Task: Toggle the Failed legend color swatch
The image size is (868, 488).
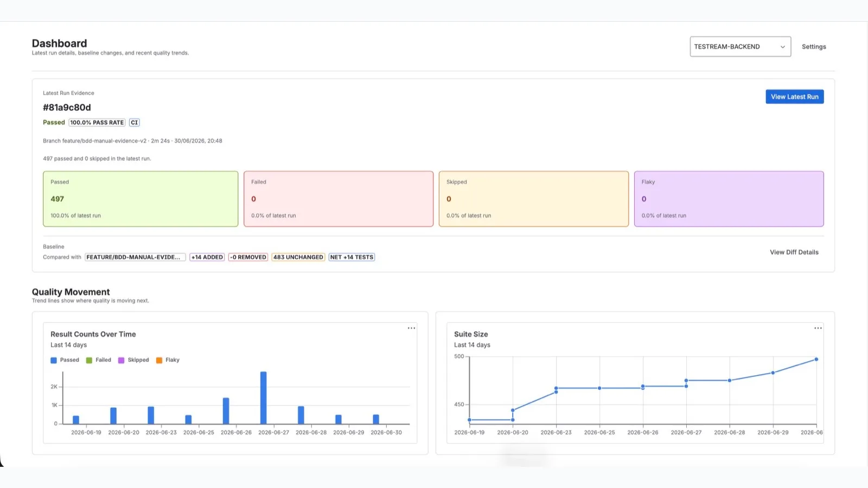Action: [x=89, y=361]
